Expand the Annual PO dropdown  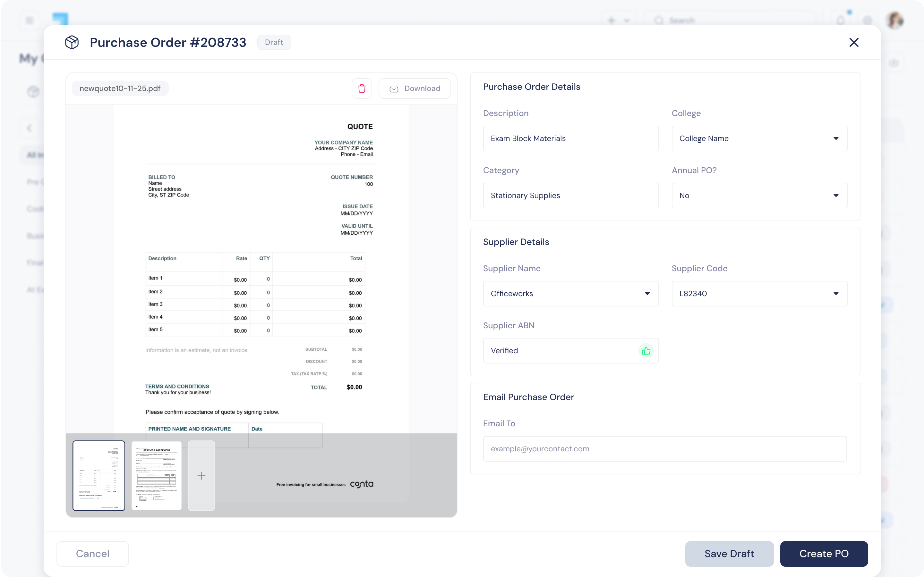click(x=759, y=196)
